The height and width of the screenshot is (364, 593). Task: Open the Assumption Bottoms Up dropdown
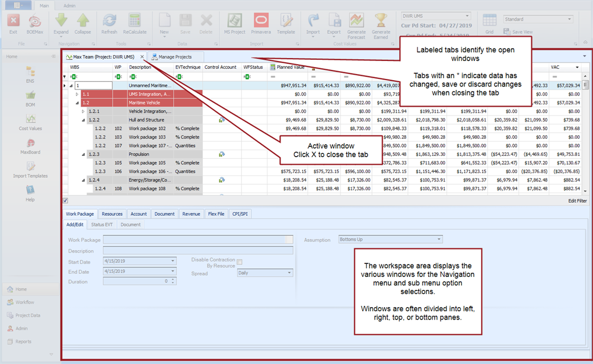439,240
